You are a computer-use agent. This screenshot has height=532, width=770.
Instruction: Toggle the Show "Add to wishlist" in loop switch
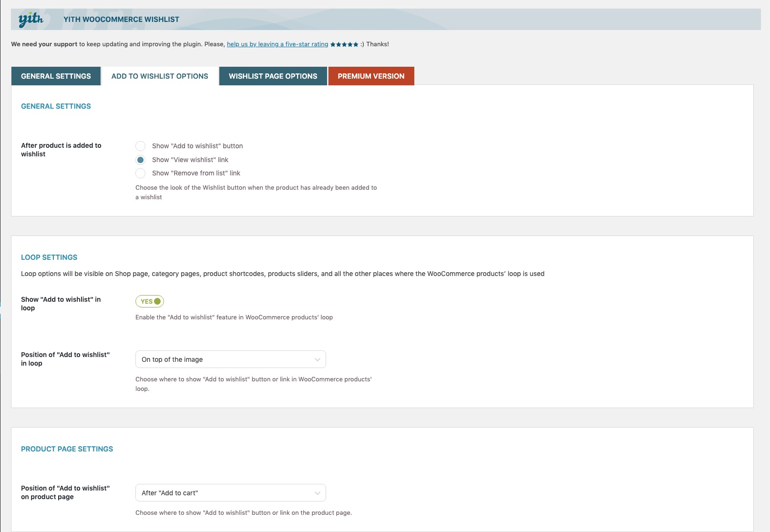point(150,301)
